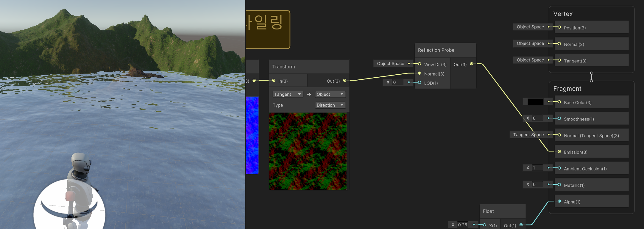Select the Vertex block header
644x229 pixels.
tap(563, 14)
